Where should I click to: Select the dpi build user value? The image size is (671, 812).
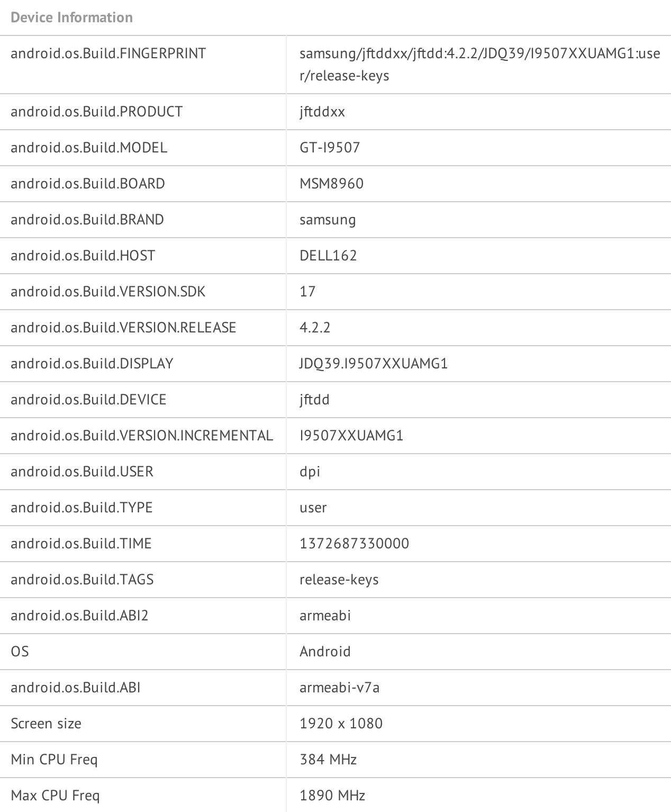coord(310,472)
